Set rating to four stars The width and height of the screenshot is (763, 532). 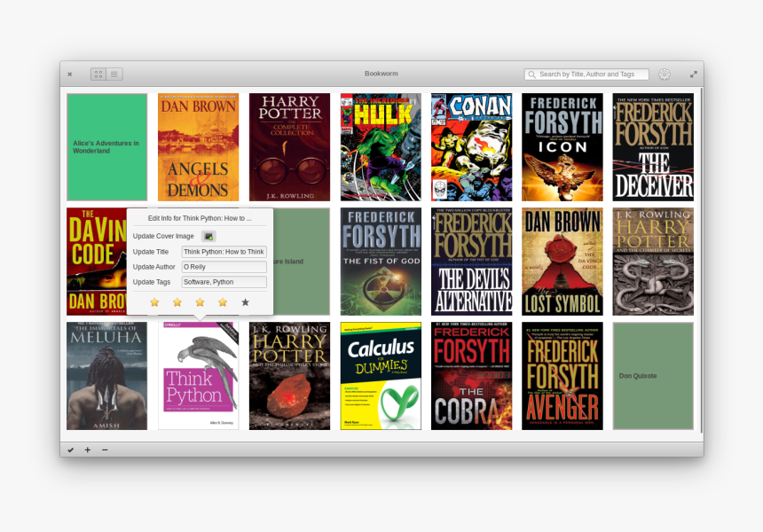tap(223, 302)
